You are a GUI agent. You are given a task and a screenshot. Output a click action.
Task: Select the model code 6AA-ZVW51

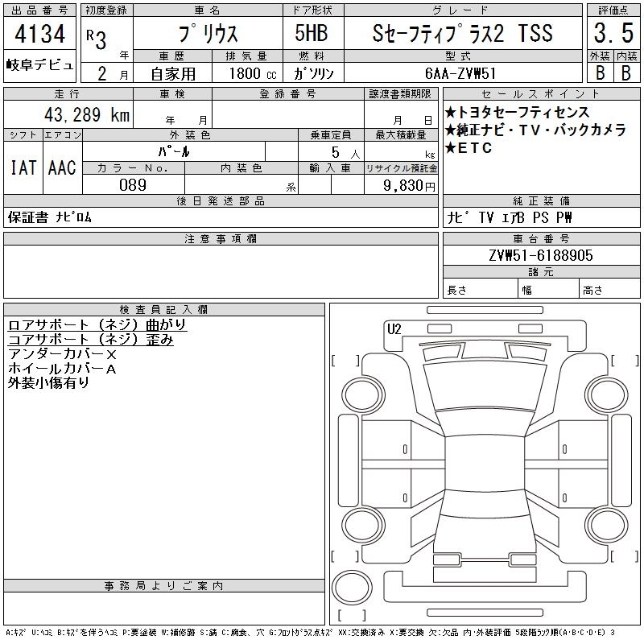[460, 73]
